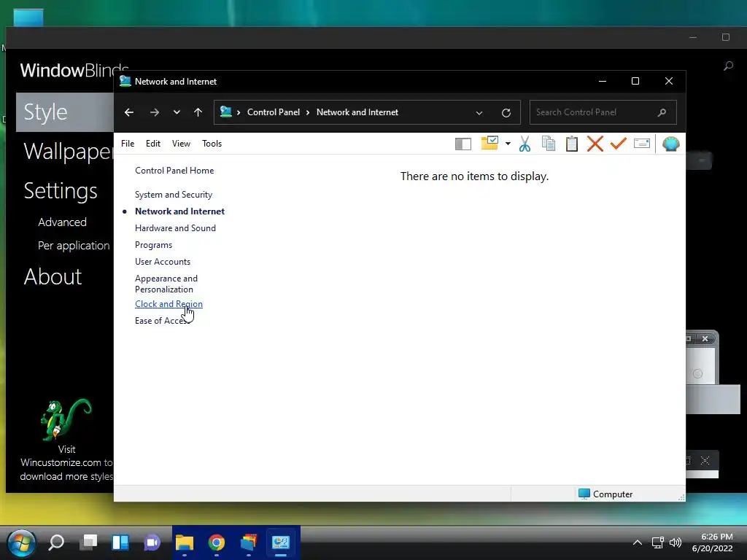Go up one folder level
Image resolution: width=747 pixels, height=560 pixels.
click(x=198, y=112)
